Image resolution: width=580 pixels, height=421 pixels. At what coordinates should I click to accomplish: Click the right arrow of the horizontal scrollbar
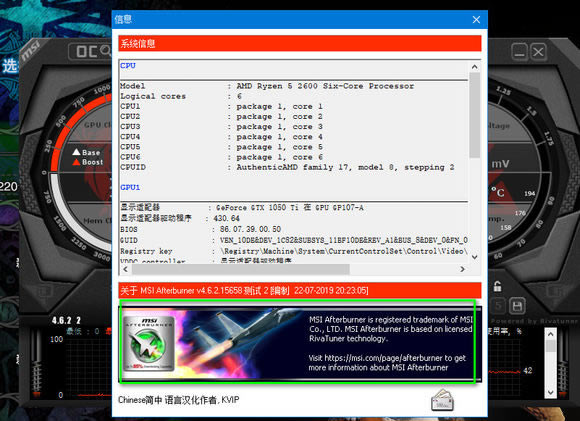pos(462,269)
